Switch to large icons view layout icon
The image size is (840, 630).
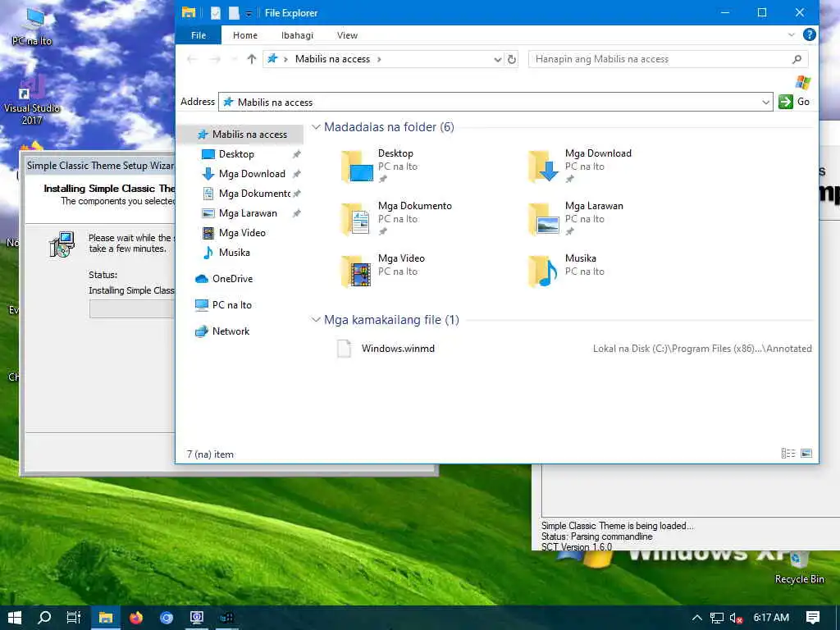[806, 454]
